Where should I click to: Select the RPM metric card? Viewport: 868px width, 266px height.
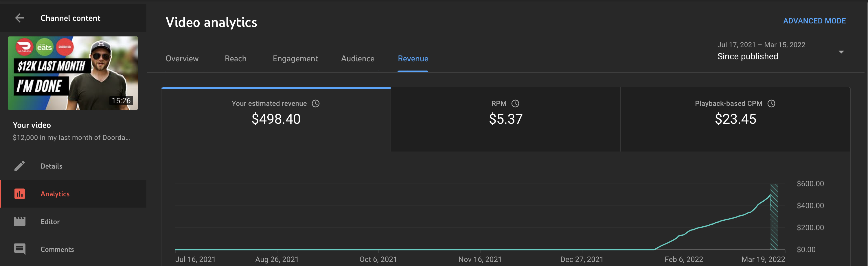tap(505, 119)
